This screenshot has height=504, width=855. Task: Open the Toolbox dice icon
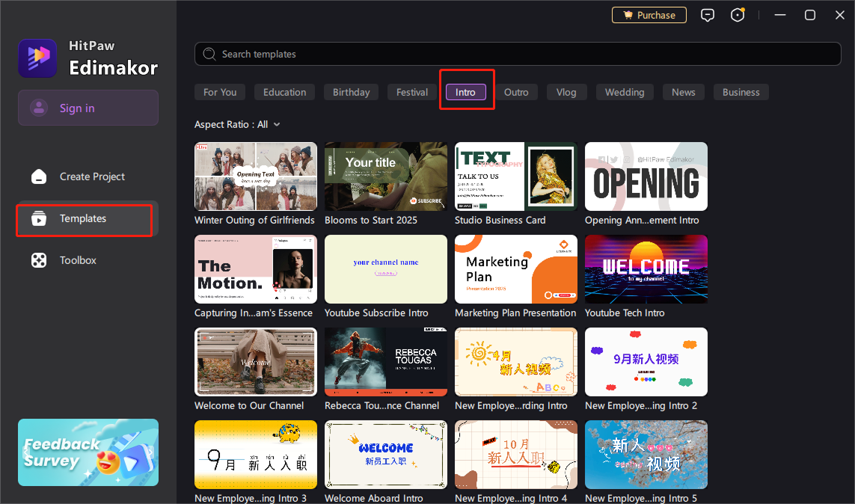[x=39, y=260]
